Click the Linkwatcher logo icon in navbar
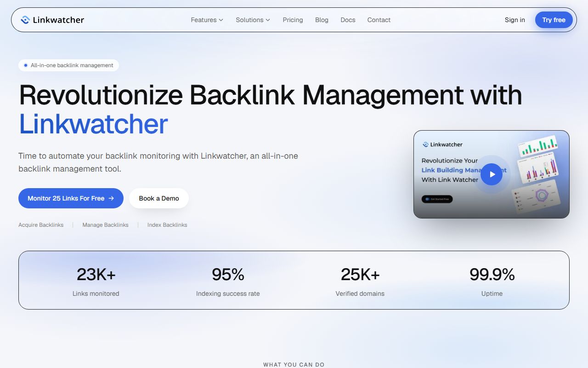The height and width of the screenshot is (368, 588). click(25, 20)
